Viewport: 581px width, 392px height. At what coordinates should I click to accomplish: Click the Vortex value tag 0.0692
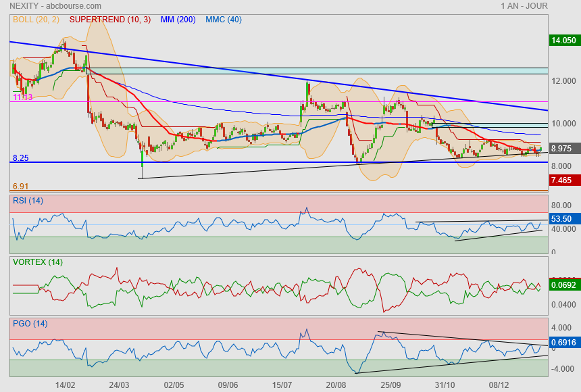(563, 285)
